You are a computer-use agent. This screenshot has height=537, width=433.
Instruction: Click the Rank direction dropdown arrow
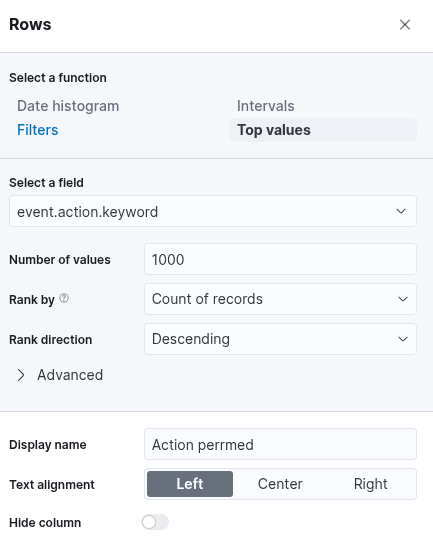[403, 339]
